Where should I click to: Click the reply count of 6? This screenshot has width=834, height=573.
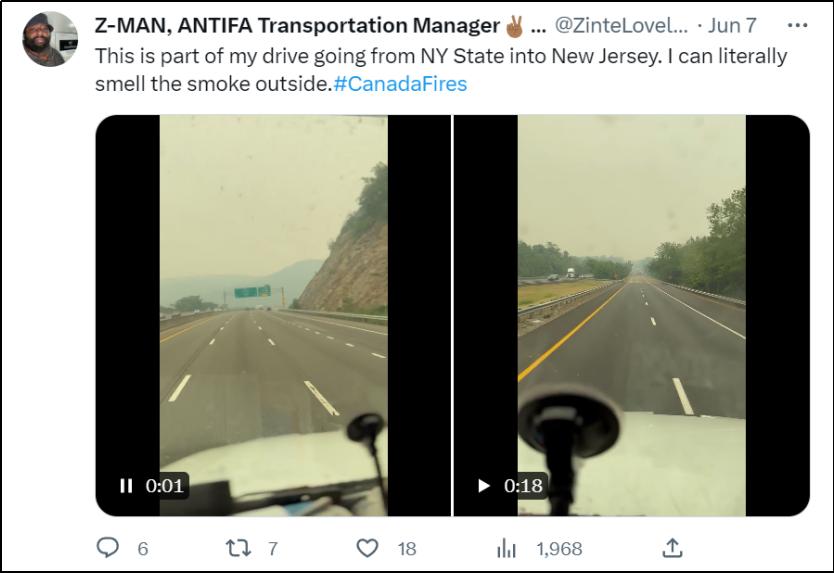pos(142,548)
